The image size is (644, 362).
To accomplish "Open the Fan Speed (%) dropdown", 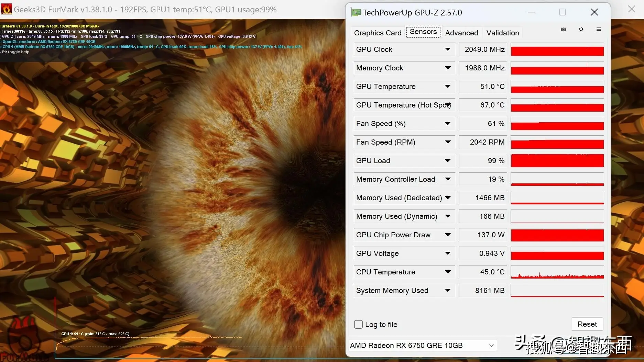I will pyautogui.click(x=448, y=124).
